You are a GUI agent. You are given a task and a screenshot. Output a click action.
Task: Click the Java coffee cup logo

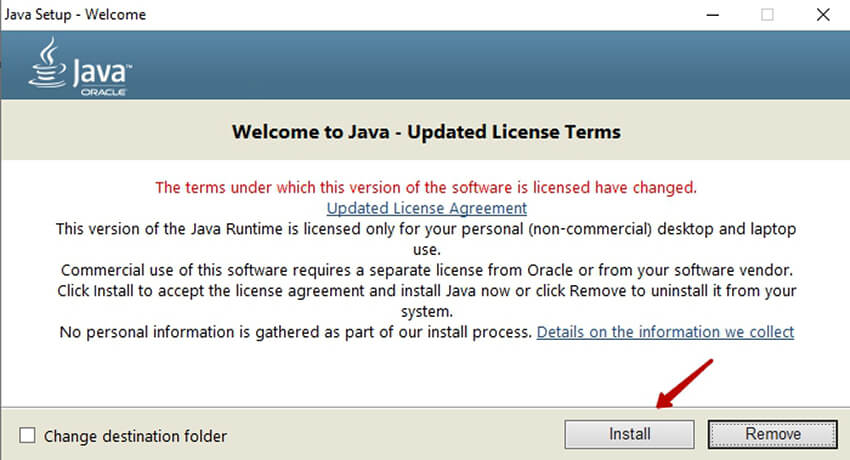tap(47, 64)
